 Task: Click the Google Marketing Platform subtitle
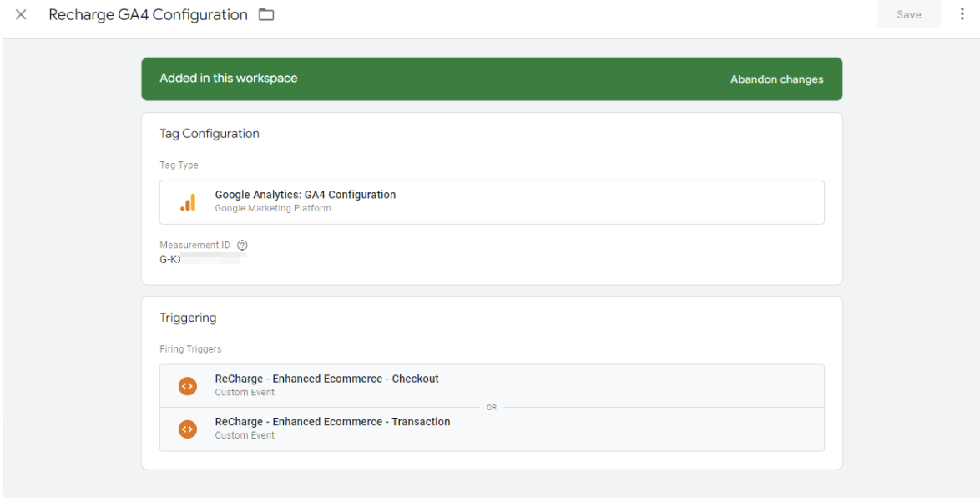pyautogui.click(x=272, y=209)
